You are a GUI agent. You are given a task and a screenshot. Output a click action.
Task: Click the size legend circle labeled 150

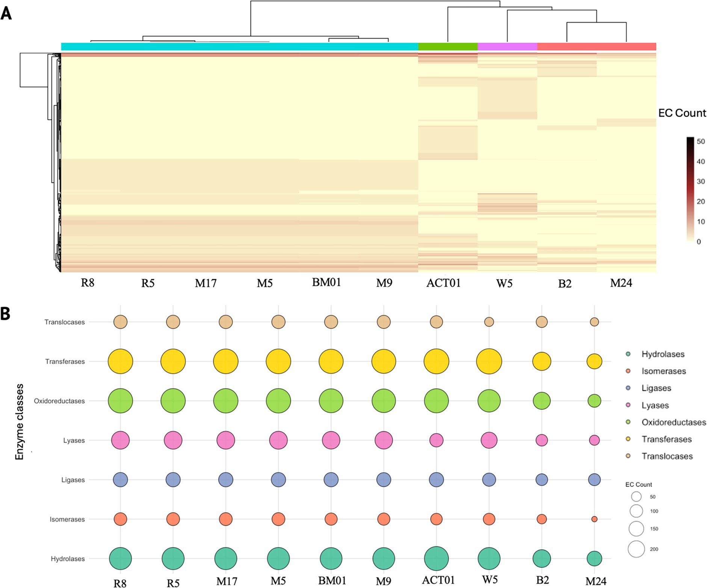[x=636, y=529]
